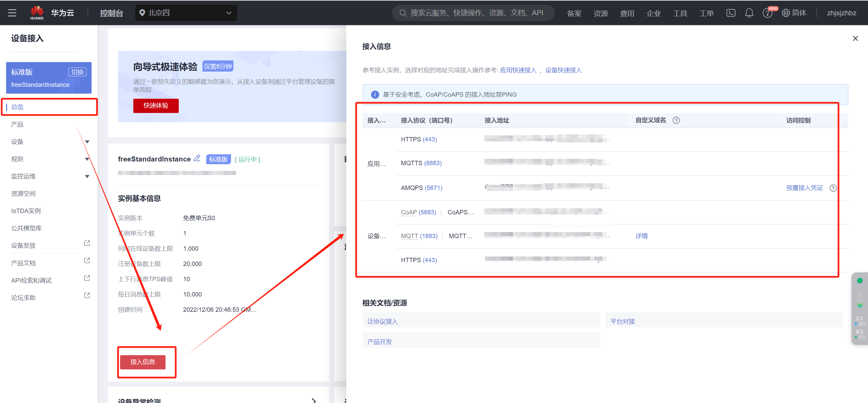Click the pencil edit icon beside freeStandardInstance
This screenshot has height=403, width=868.
(197, 158)
